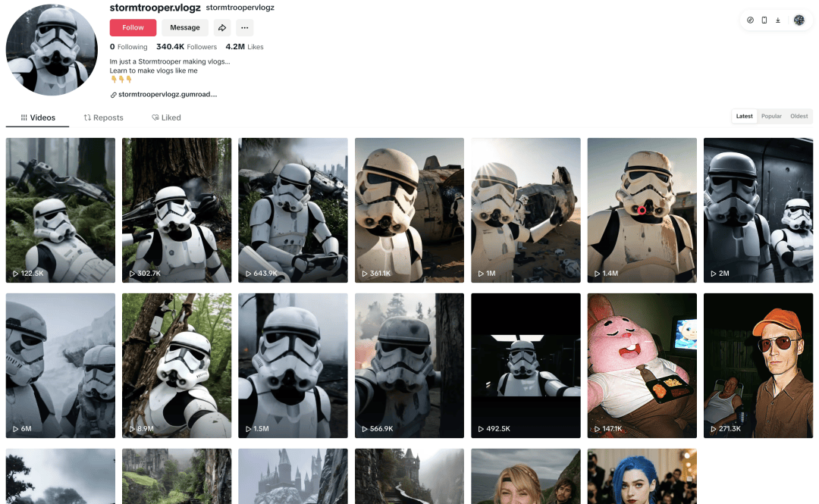Open the 340.4K Followers list
Viewport: 819px width, 504px height.
point(187,46)
